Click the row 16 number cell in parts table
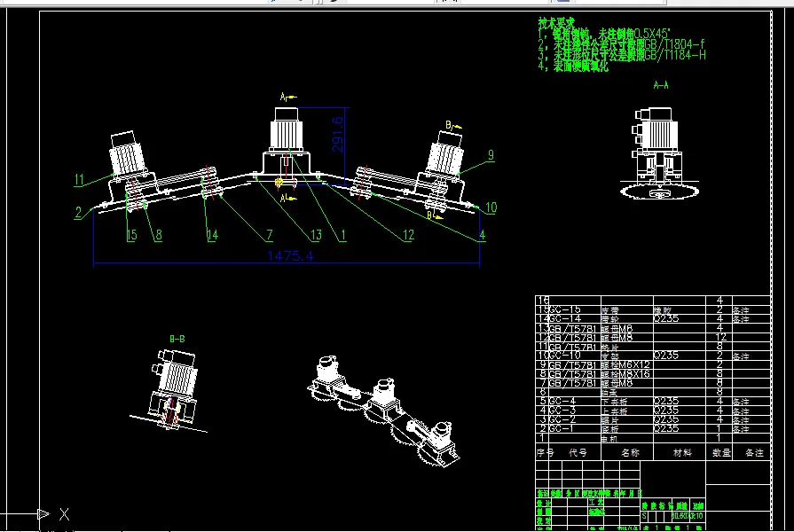794x532 pixels. click(542, 301)
